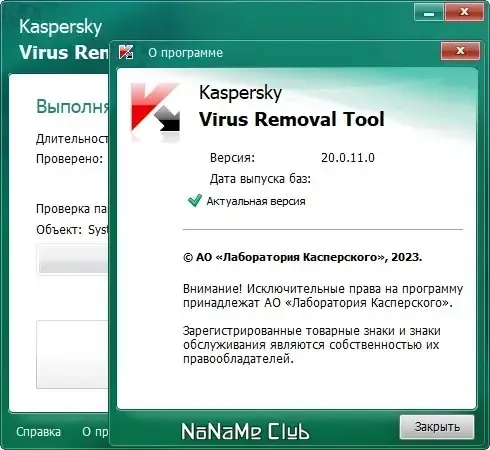490x450 pixels.
Task: Click the О программе dialog title text
Action: click(185, 53)
